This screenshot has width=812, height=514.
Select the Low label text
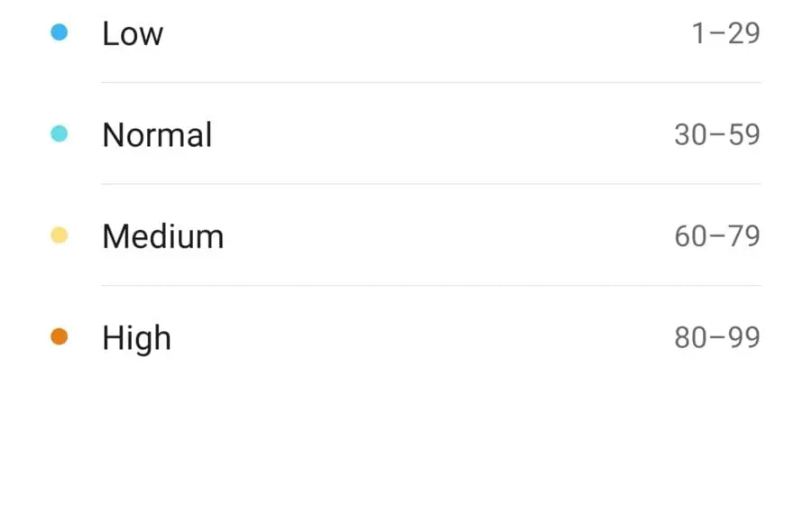tap(133, 33)
